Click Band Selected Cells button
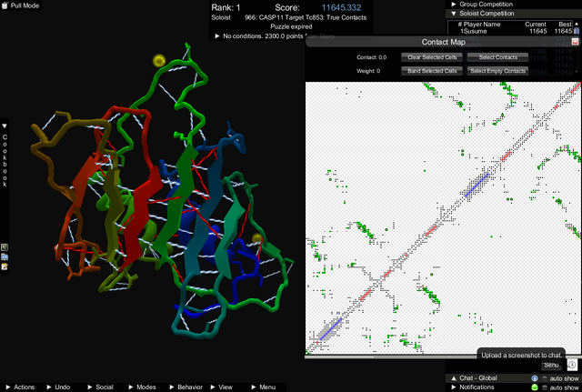The width and height of the screenshot is (582, 392). [x=432, y=71]
